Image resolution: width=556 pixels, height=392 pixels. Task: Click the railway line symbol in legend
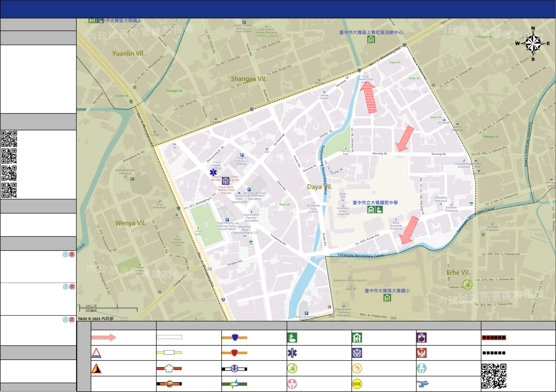coord(234,369)
